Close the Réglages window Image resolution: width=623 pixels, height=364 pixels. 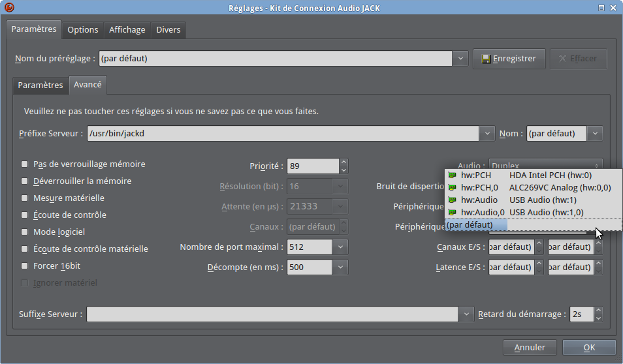tap(613, 8)
